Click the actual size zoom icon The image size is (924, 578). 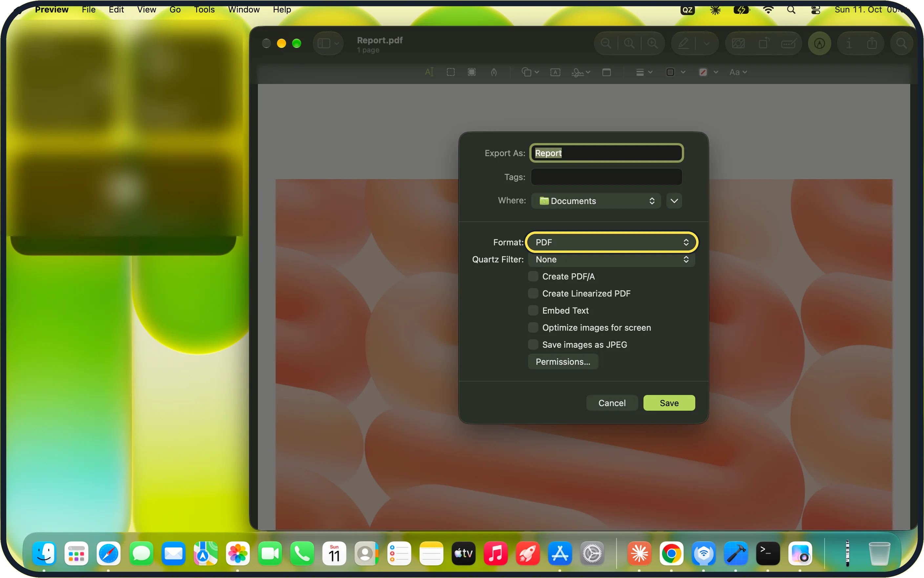pyautogui.click(x=629, y=43)
